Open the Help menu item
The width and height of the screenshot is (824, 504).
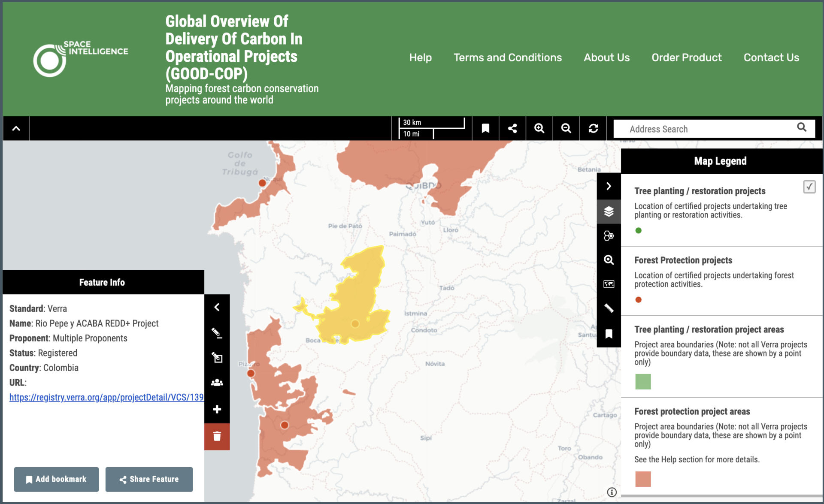pos(420,57)
